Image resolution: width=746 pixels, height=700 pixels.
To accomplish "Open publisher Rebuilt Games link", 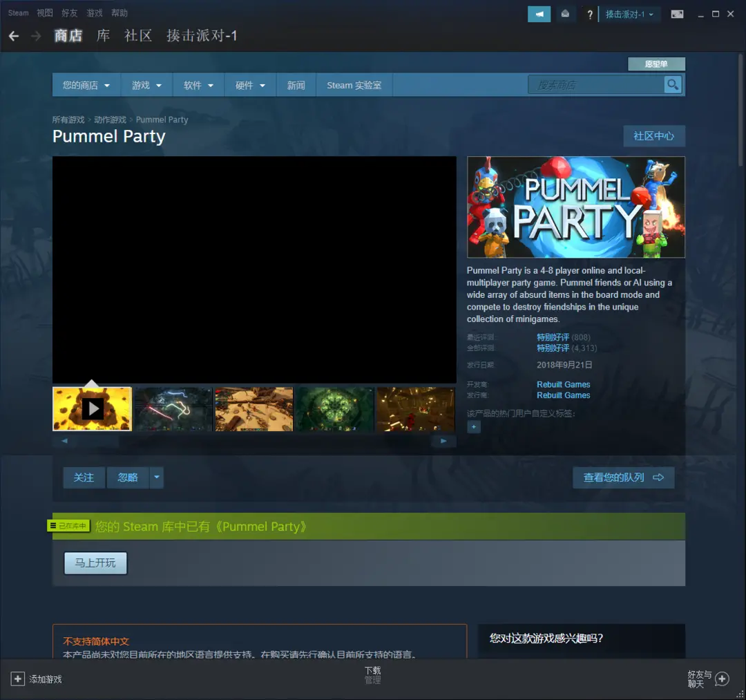I will click(564, 395).
